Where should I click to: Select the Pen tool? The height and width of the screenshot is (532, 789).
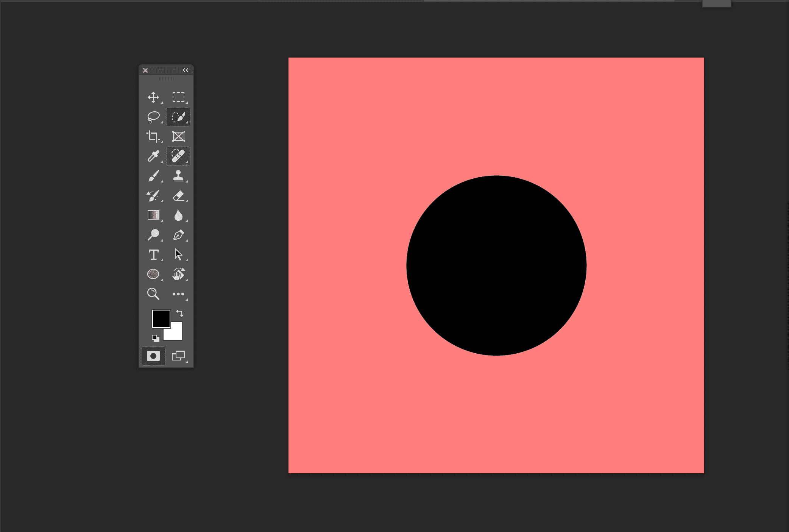coord(178,235)
